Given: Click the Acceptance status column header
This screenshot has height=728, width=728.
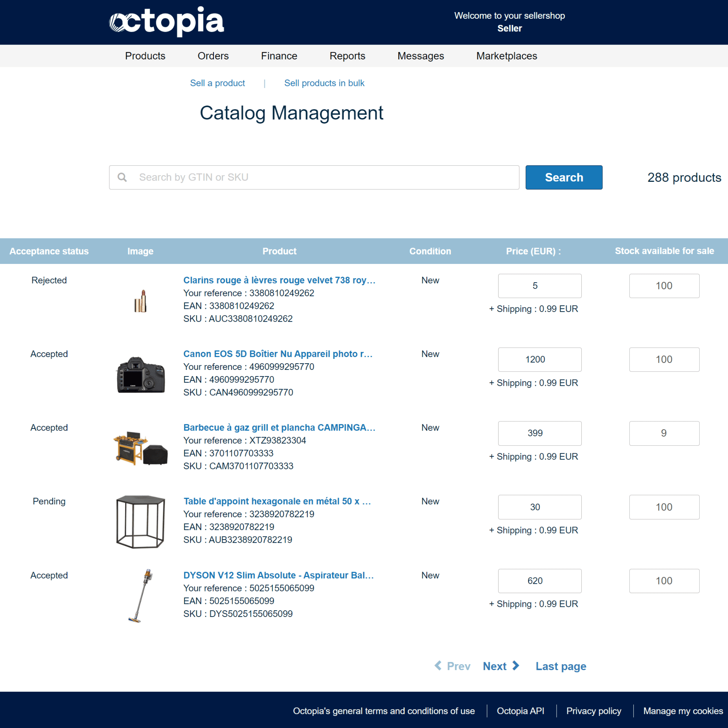Looking at the screenshot, I should point(49,251).
